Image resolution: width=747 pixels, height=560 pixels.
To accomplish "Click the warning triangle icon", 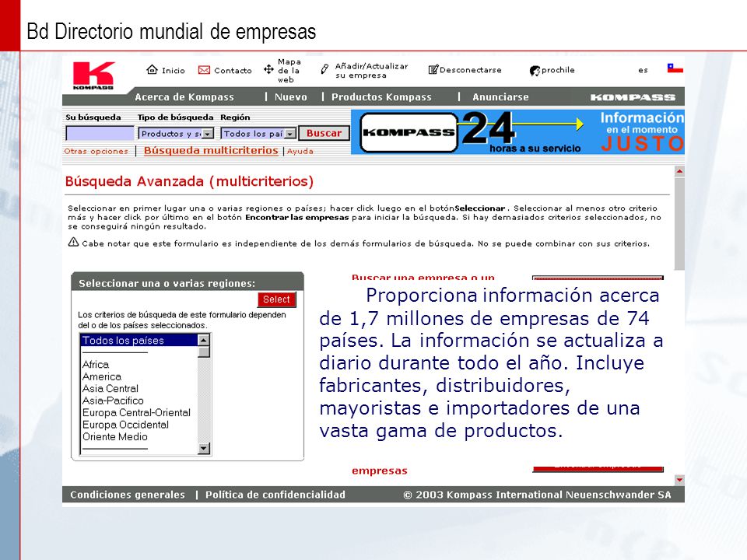I will (73, 242).
